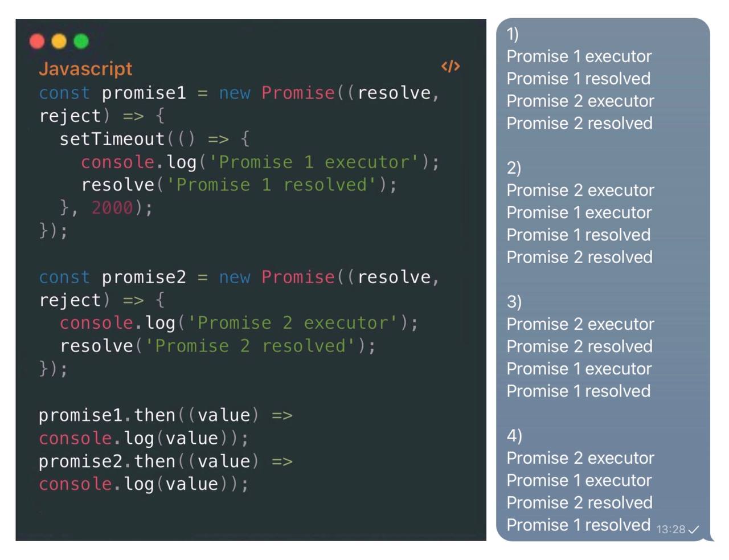Viewport: 729px width, 560px height.
Task: Click promise2.then in the code
Action: click(x=107, y=461)
